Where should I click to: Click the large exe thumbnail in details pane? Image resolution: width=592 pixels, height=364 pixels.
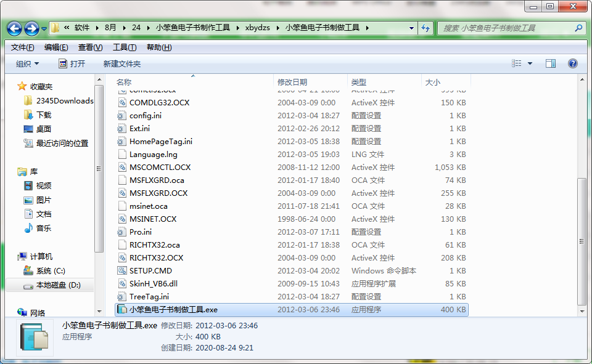[x=35, y=337]
